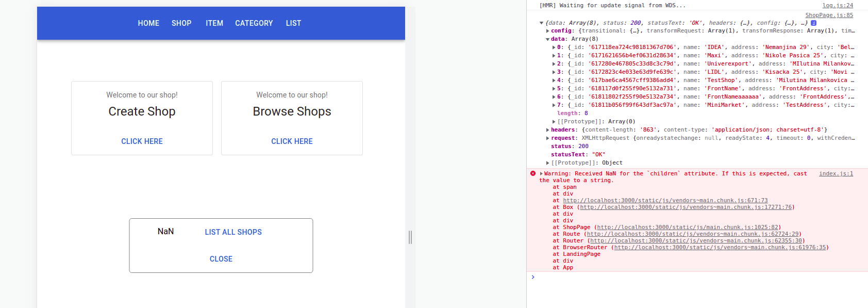This screenshot has height=308, width=868.
Task: Open the Router stack trace link
Action: (696, 241)
